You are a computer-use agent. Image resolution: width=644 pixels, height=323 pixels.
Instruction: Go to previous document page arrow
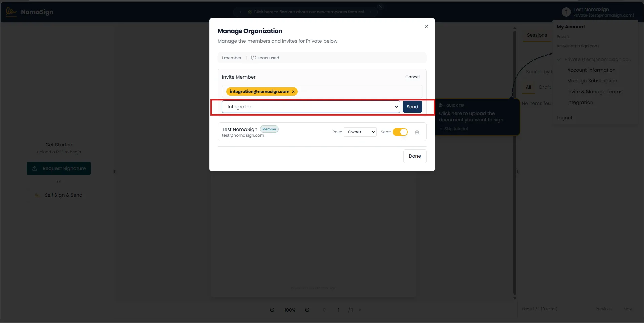pyautogui.click(x=324, y=310)
